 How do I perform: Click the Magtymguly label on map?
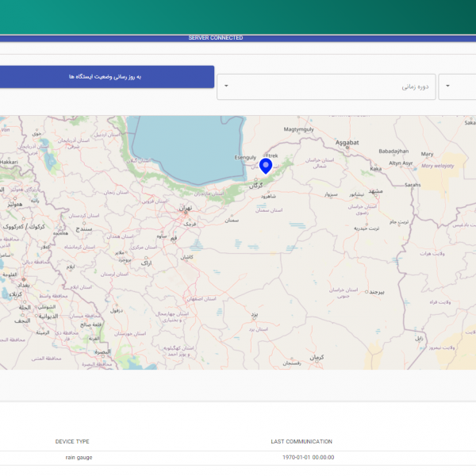point(299,129)
